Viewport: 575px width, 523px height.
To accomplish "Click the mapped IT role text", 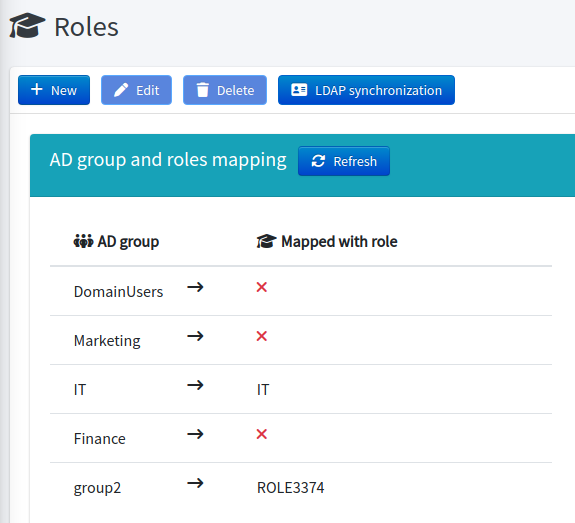I will coord(263,390).
